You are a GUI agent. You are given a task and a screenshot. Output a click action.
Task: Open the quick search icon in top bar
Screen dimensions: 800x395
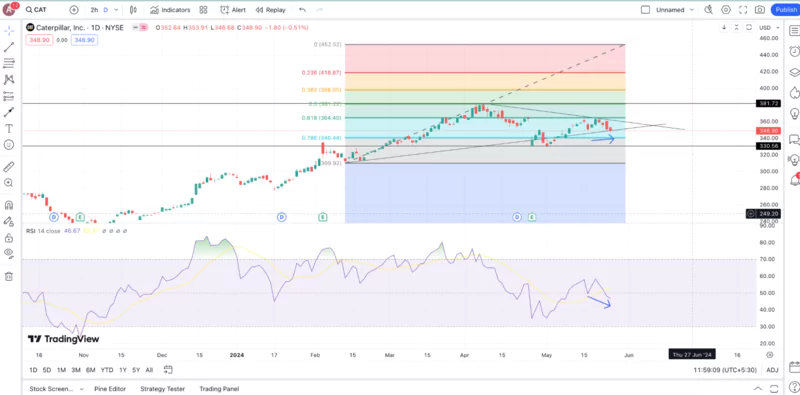point(708,10)
